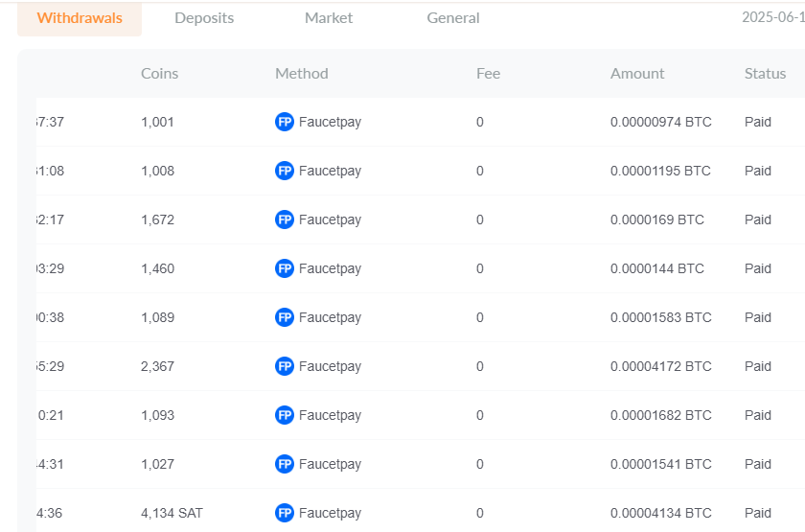Select the 0.00001583 BTC amount
This screenshot has width=805, height=532.
660,317
